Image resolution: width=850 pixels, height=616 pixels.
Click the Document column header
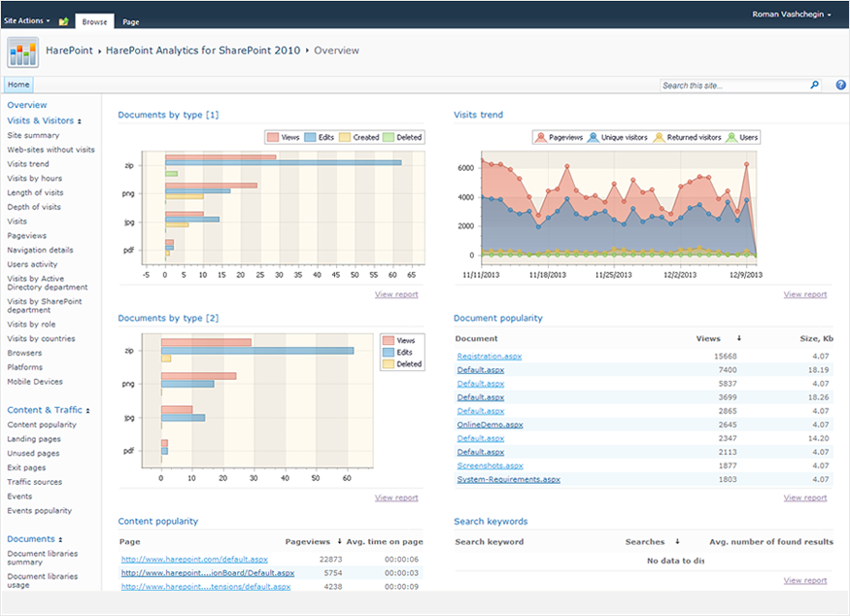click(477, 338)
